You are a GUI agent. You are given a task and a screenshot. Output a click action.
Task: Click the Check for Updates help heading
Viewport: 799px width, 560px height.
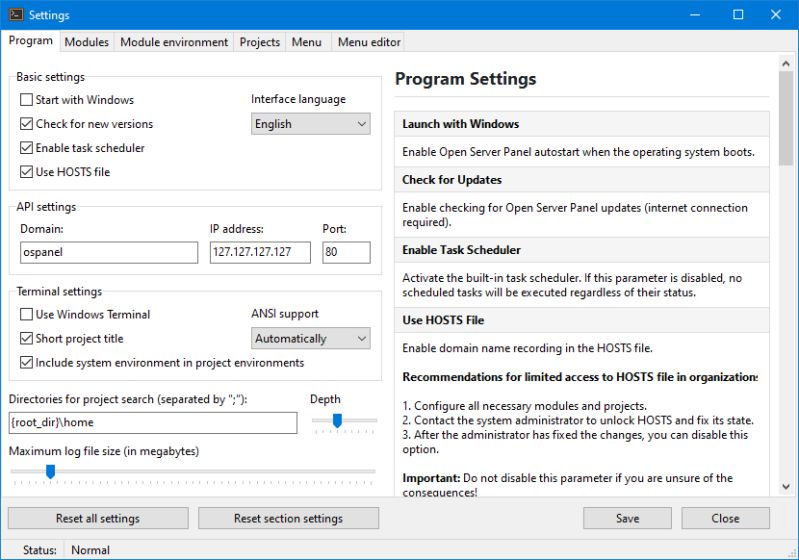[x=451, y=180]
